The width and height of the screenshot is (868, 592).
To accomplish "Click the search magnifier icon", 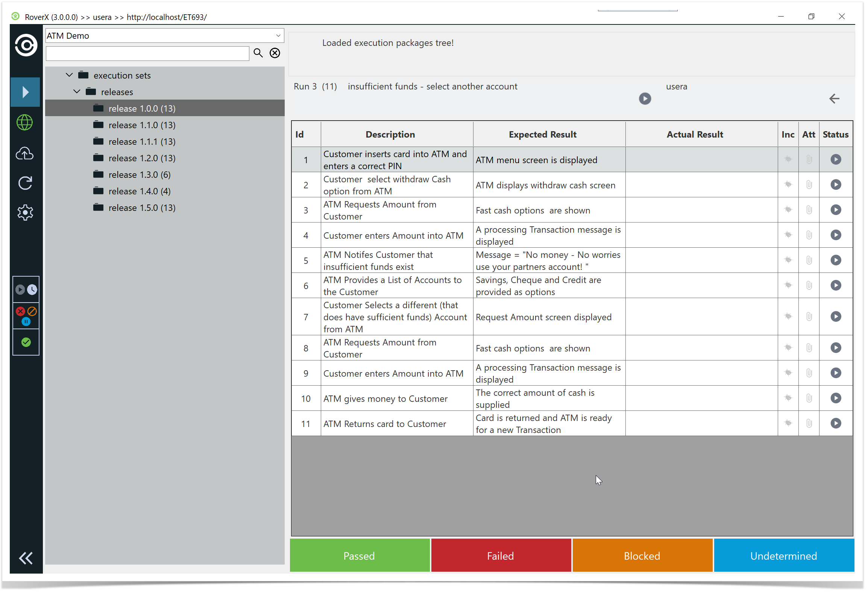I will [258, 53].
